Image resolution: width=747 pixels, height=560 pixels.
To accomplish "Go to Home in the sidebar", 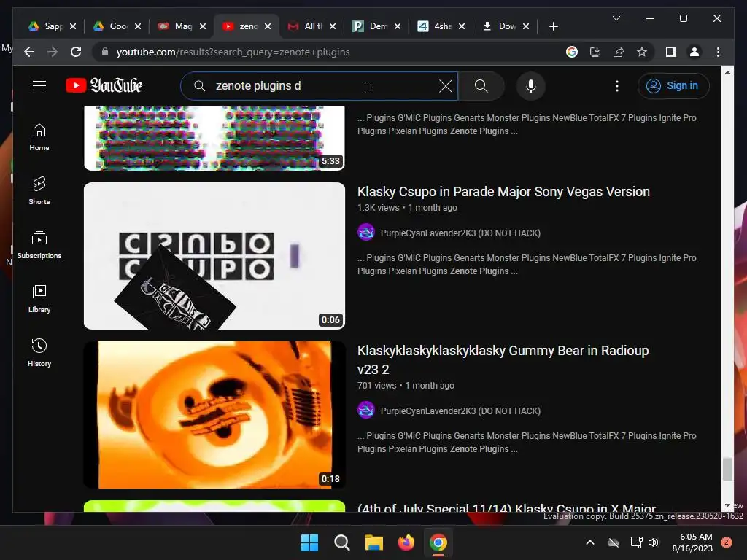I will click(39, 137).
